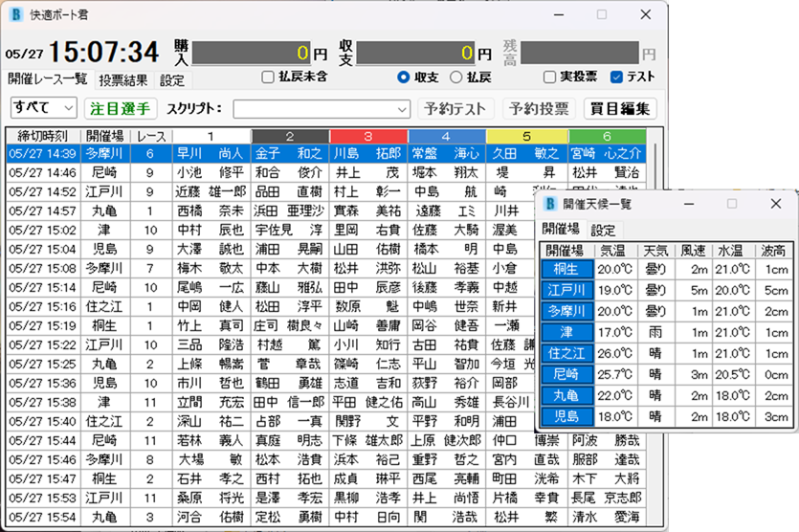The height and width of the screenshot is (532, 799).
Task: Click the 江戸川 venue button in weather list
Action: pos(567,290)
